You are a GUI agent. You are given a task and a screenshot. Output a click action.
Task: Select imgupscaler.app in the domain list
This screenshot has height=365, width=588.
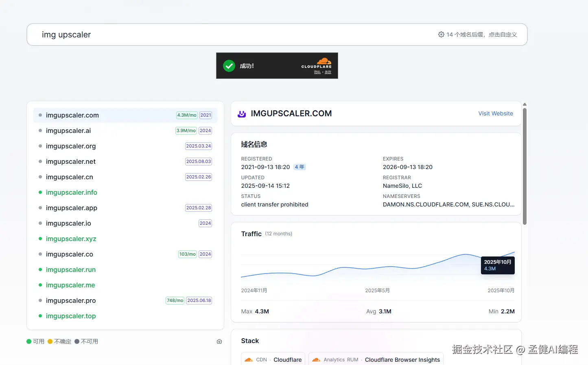point(125,208)
